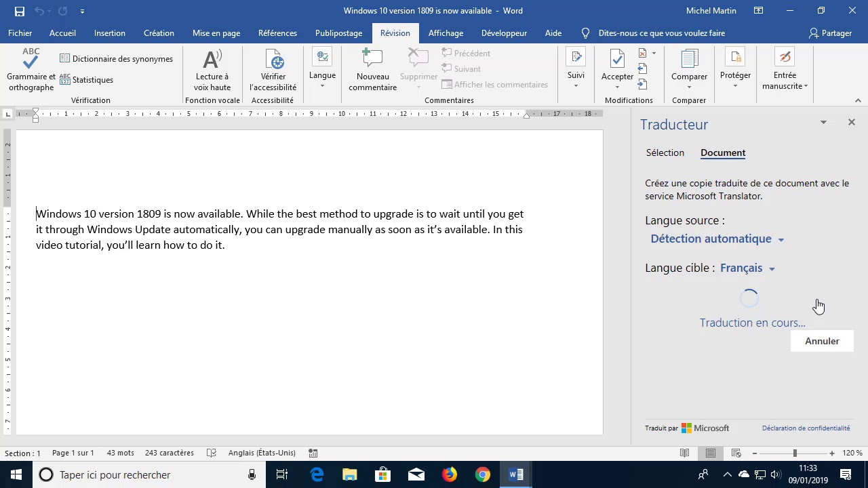Start Lecture à voix haute
Viewport: 868px width, 488px height.
212,70
